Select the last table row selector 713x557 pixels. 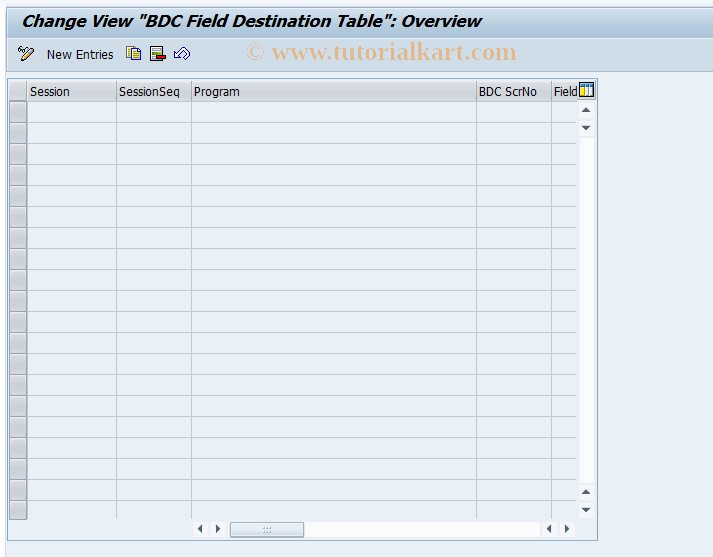[18, 510]
